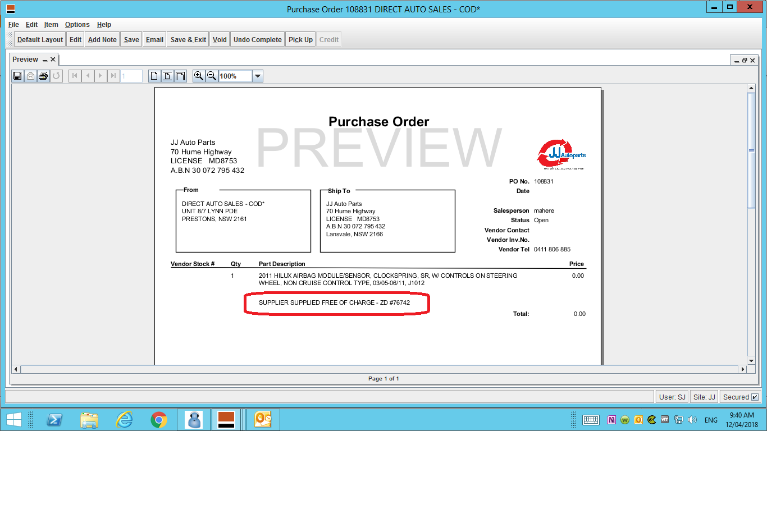The image size is (767, 532).
Task: Zoom in on the preview
Action: (x=199, y=76)
